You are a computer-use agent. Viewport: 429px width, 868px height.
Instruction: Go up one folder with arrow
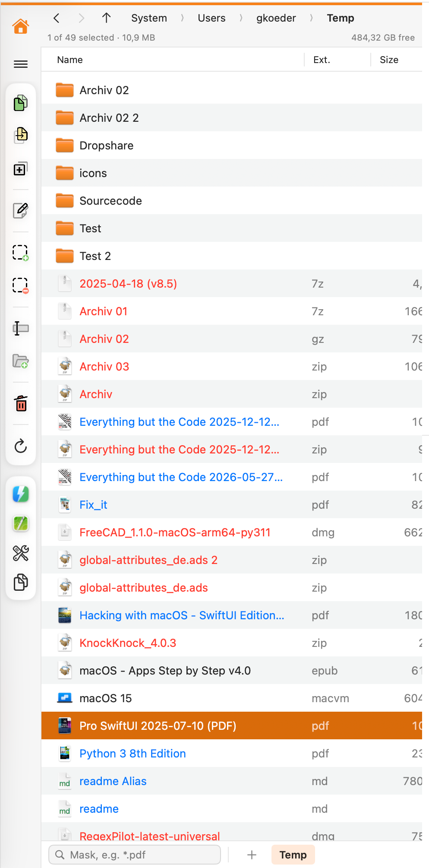click(x=106, y=18)
